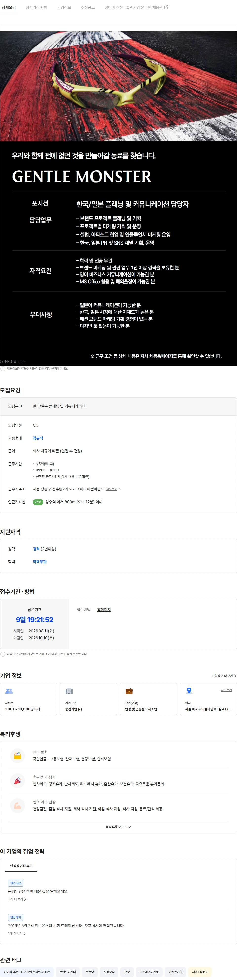Click the building icon in 기업구분 card

[x=69, y=691]
